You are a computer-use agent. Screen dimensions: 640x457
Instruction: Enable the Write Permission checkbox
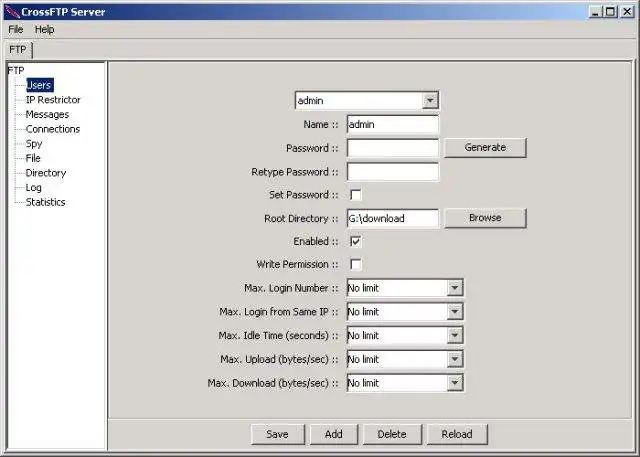(356, 264)
